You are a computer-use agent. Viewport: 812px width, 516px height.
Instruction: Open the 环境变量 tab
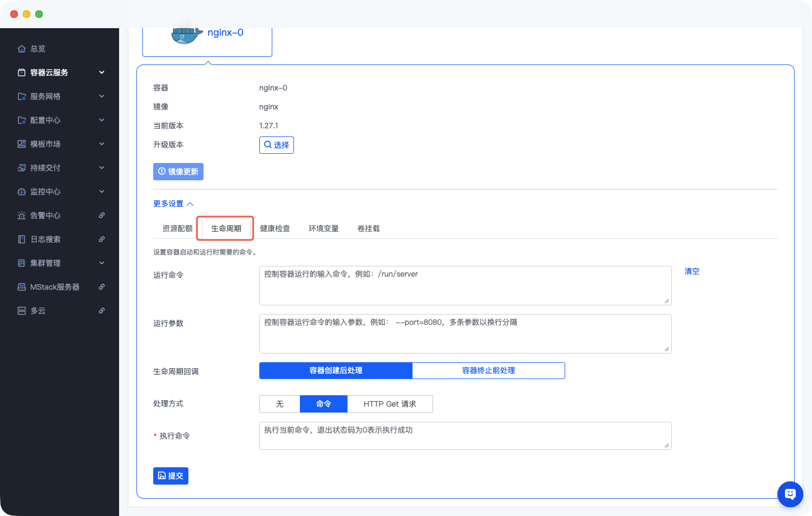click(x=324, y=228)
